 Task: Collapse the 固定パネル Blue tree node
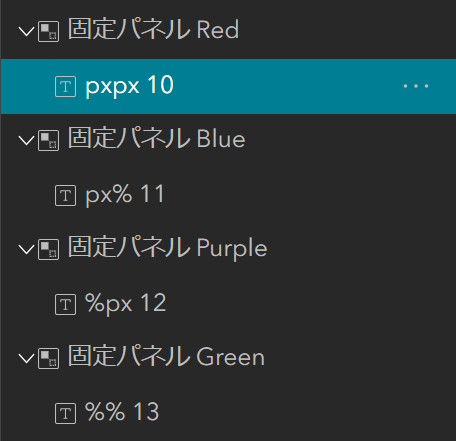(x=26, y=140)
